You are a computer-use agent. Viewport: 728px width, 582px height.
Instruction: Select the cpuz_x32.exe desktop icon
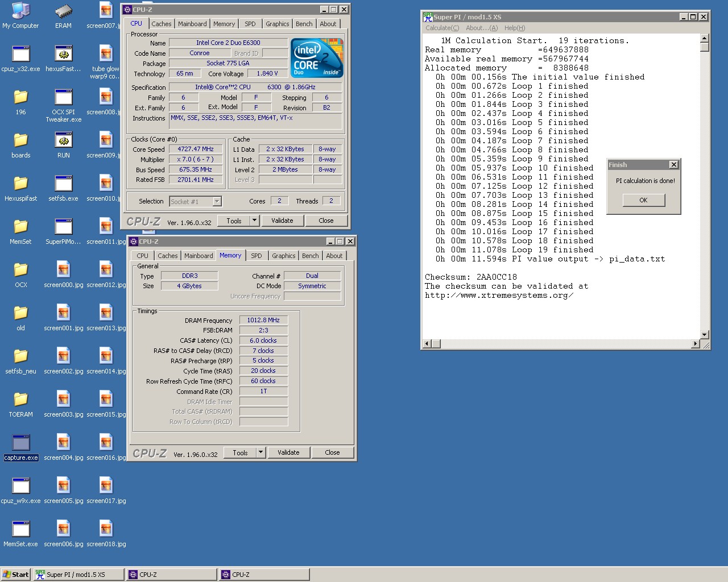pos(20,59)
